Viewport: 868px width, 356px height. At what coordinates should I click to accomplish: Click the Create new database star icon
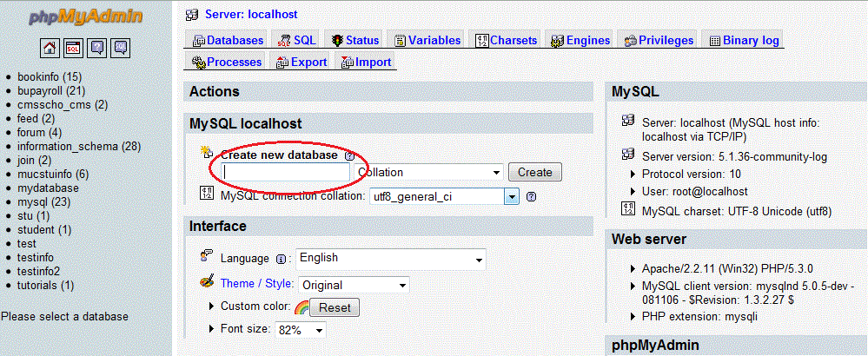tap(207, 153)
